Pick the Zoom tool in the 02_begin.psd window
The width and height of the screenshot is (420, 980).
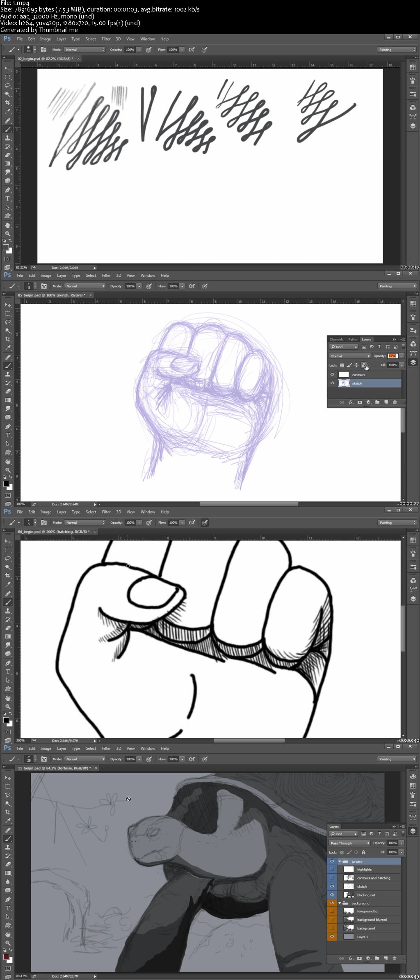click(x=7, y=234)
